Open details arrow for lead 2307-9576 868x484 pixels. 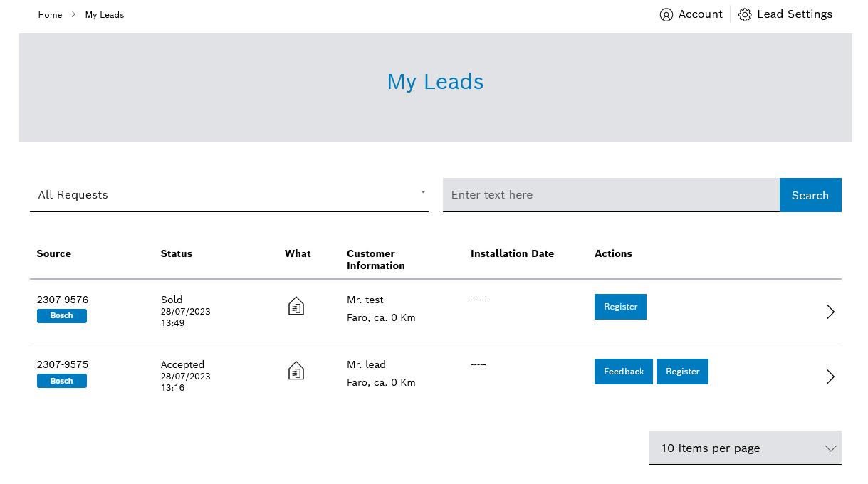pyautogui.click(x=830, y=312)
